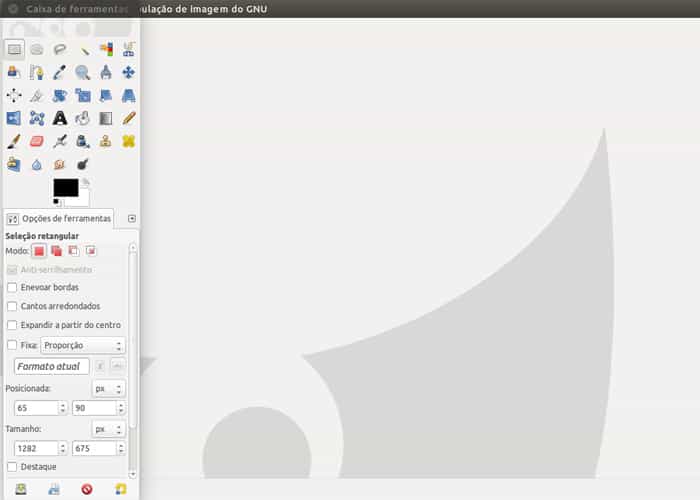Restore tool preset from bottom bar

pyautogui.click(x=54, y=489)
